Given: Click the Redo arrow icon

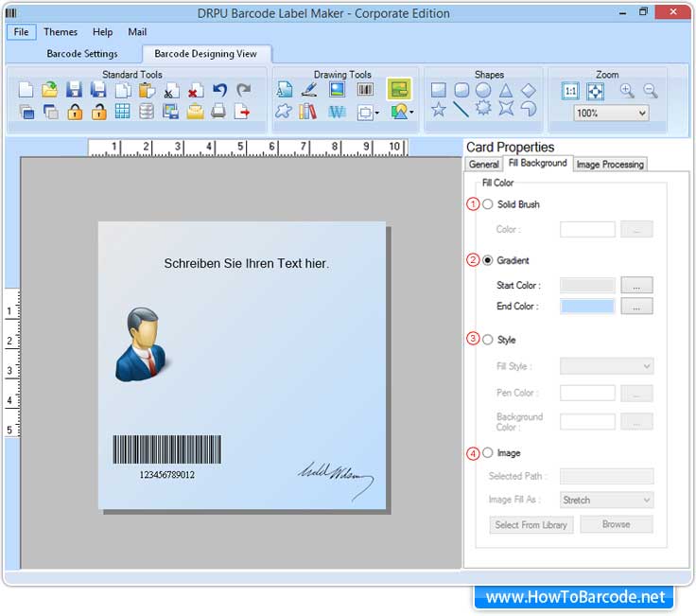Looking at the screenshot, I should point(244,90).
